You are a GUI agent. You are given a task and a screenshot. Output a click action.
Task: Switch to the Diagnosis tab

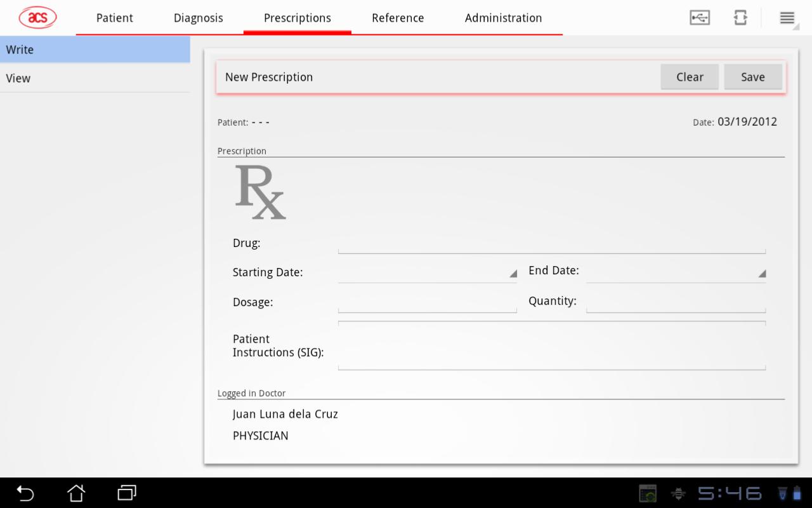199,18
